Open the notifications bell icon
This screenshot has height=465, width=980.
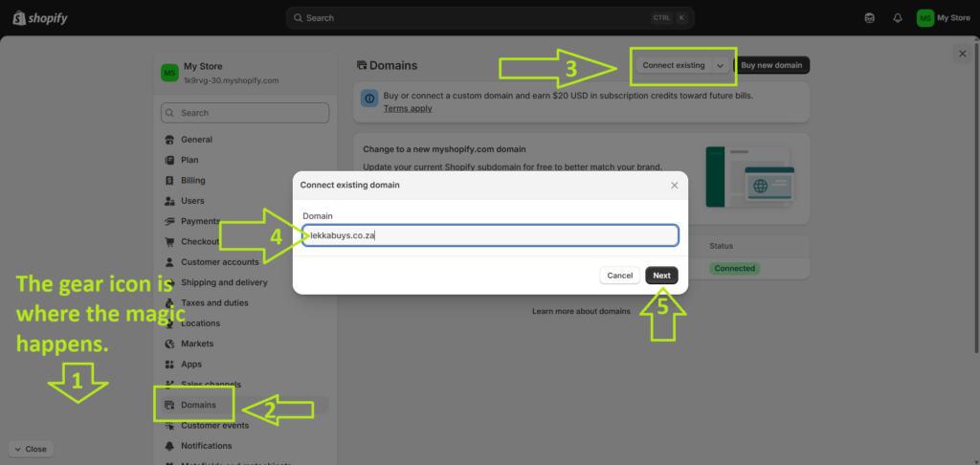(897, 17)
